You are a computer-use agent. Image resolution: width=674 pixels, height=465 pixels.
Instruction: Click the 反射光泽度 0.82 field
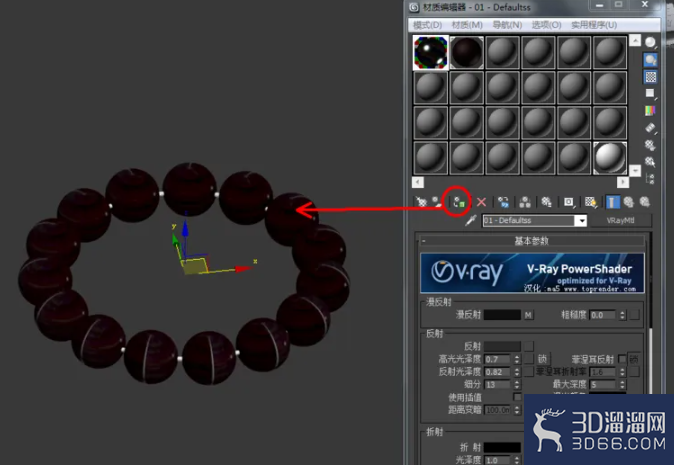pos(499,372)
